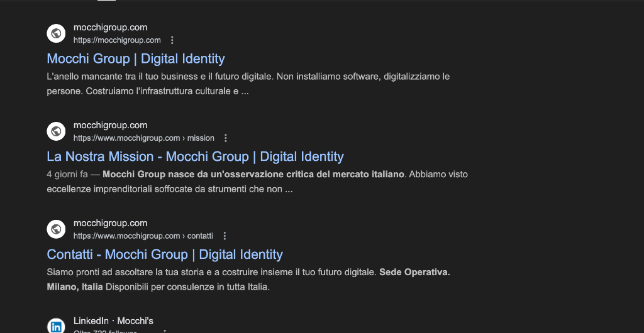Expand the three-dot menu beside the contatti URL
Image resolution: width=644 pixels, height=333 pixels.
coord(225,236)
